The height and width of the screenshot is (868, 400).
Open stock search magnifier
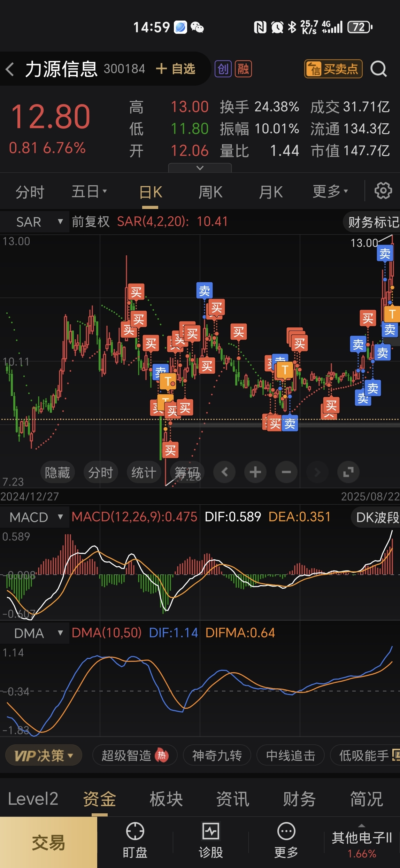click(379, 69)
